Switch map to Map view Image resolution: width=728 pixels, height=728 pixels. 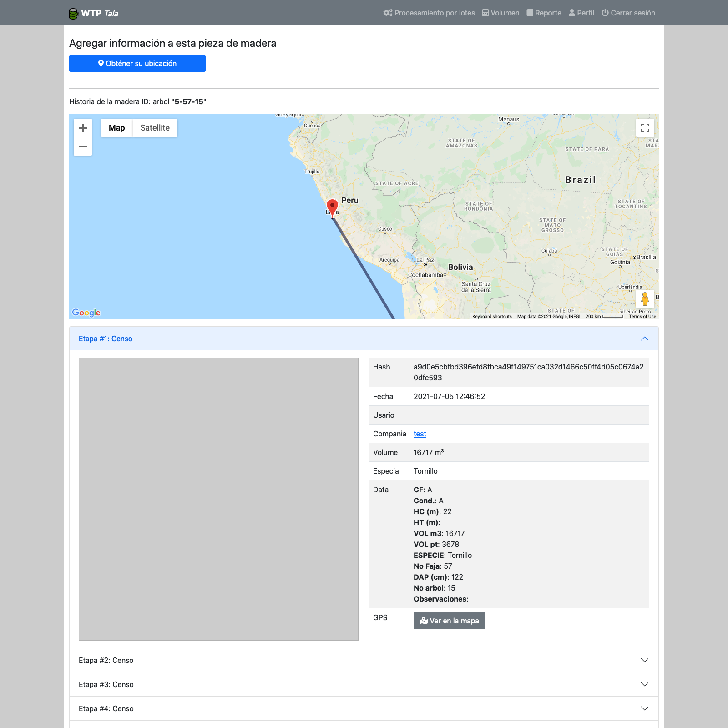click(x=116, y=128)
